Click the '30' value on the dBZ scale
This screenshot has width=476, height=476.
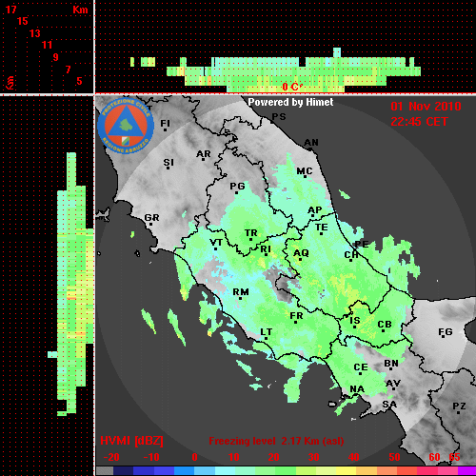pyautogui.click(x=314, y=457)
